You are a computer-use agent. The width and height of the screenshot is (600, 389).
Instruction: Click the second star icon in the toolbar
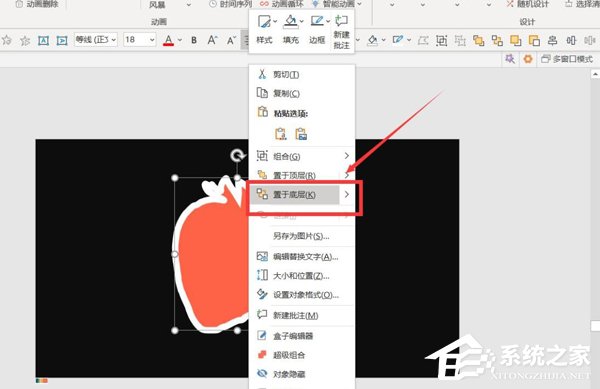[x=25, y=40]
